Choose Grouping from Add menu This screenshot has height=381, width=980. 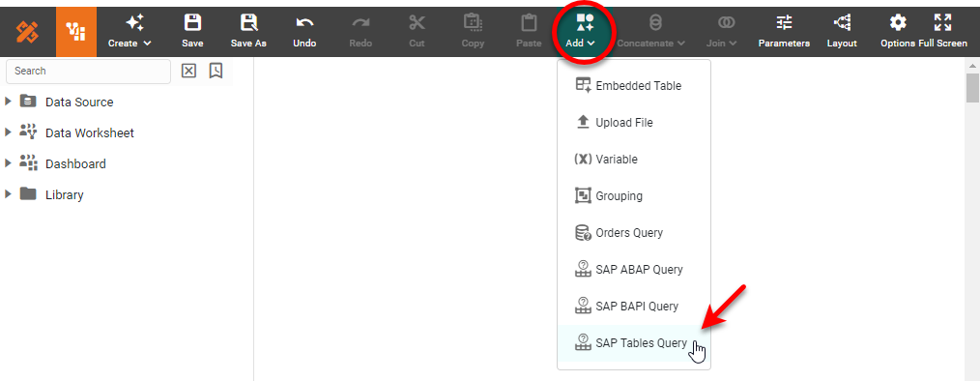click(x=634, y=195)
